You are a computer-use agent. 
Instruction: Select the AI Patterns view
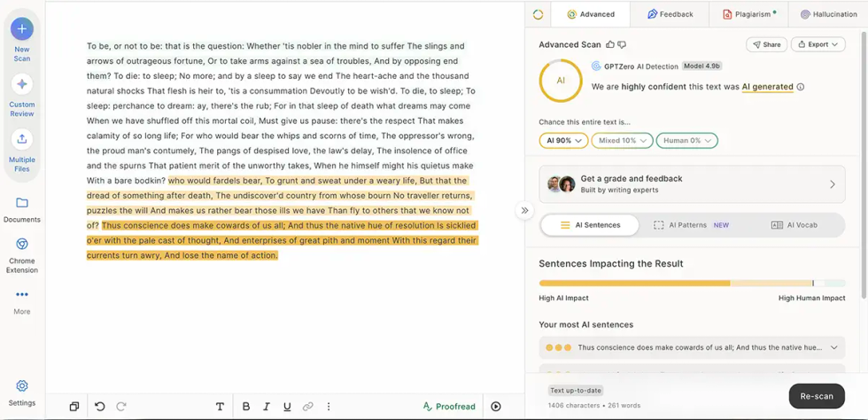tap(692, 225)
